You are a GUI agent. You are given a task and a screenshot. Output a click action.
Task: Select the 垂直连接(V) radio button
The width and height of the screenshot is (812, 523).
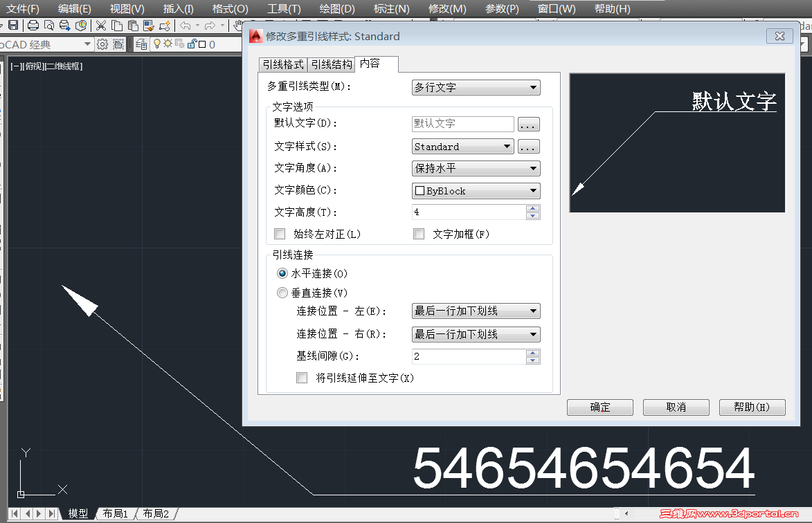point(282,293)
